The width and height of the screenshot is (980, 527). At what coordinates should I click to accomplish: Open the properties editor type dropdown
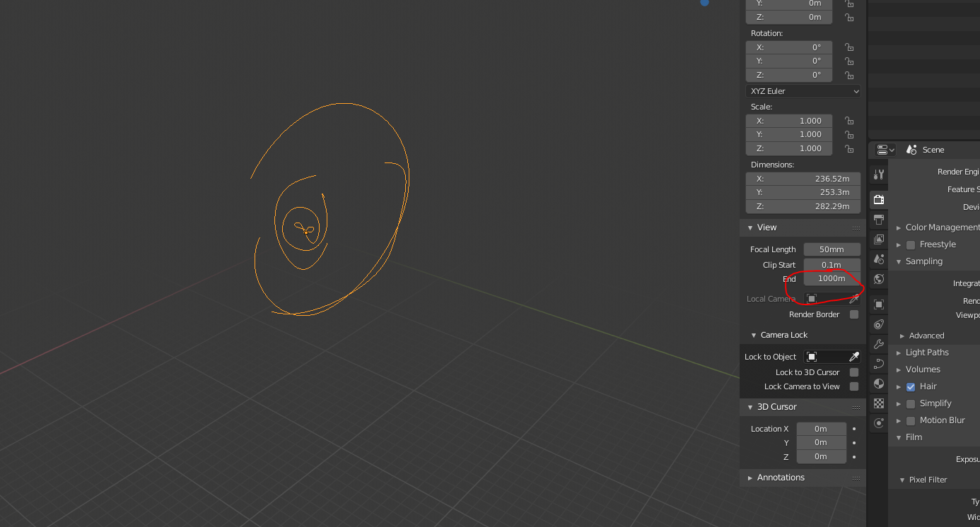(885, 150)
